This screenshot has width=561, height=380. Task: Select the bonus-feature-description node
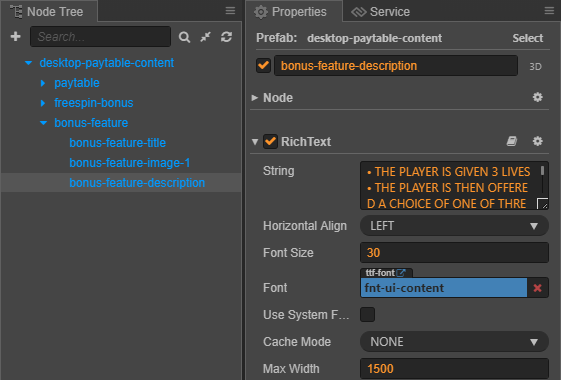coord(137,183)
